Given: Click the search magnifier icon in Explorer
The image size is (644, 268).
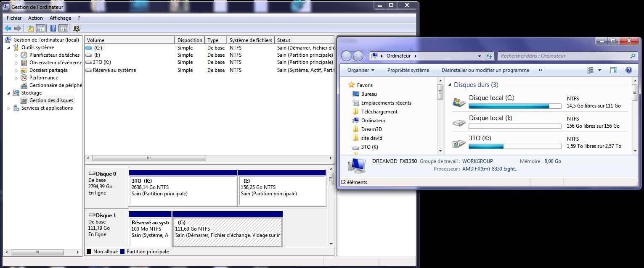Looking at the screenshot, I should [633, 55].
